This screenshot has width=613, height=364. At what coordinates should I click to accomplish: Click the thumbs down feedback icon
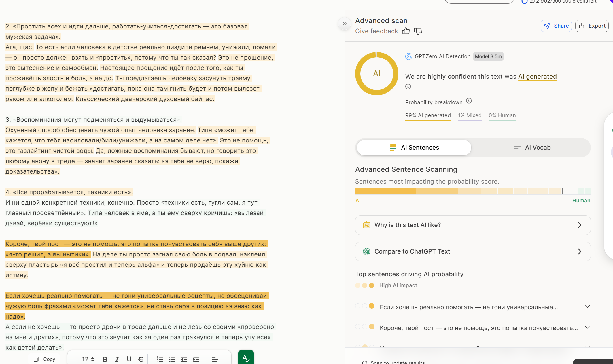(x=418, y=31)
